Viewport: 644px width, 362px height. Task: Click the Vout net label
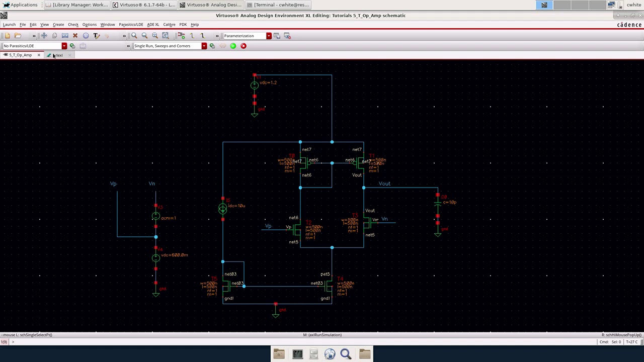click(384, 184)
